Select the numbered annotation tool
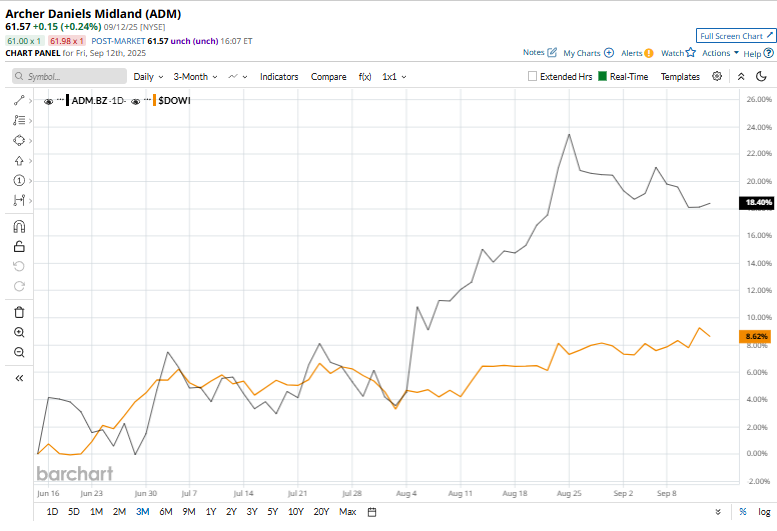Viewport: 777px width, 531px height. pyautogui.click(x=19, y=180)
